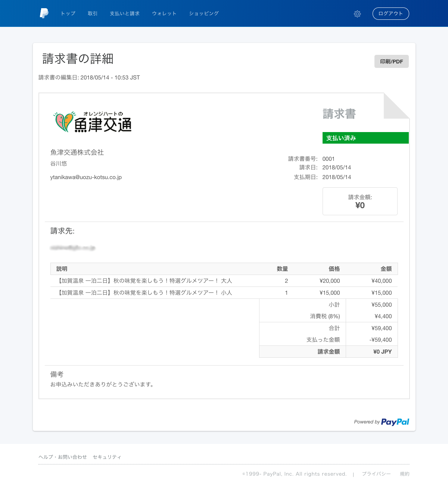Click the Powered by PayPal logo
448x482 pixels.
[x=395, y=422]
